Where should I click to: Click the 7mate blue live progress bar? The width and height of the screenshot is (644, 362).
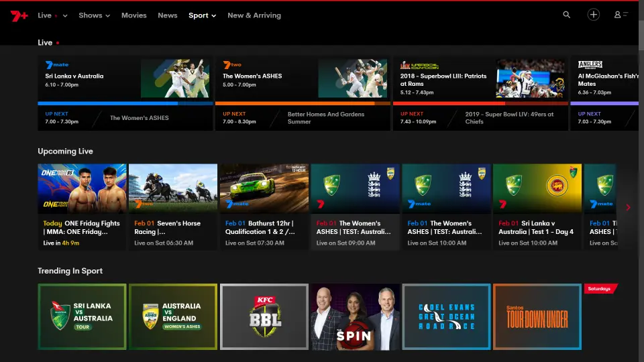click(x=125, y=103)
